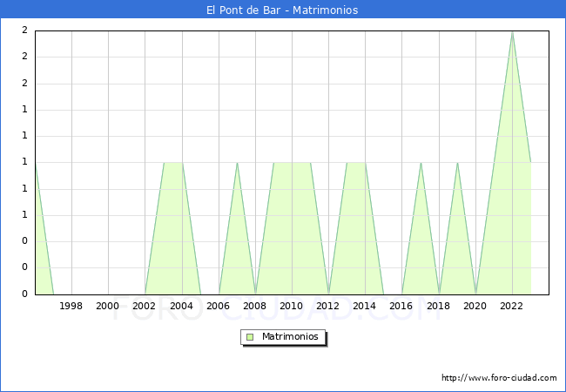The height and width of the screenshot is (392, 566).
Task: Click the 2002 year label
Action: (145, 306)
